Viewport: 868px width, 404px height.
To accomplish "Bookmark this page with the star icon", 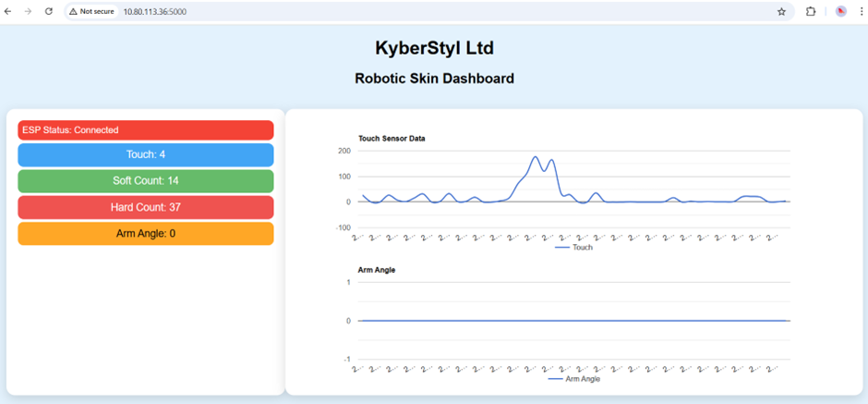I will (x=781, y=12).
